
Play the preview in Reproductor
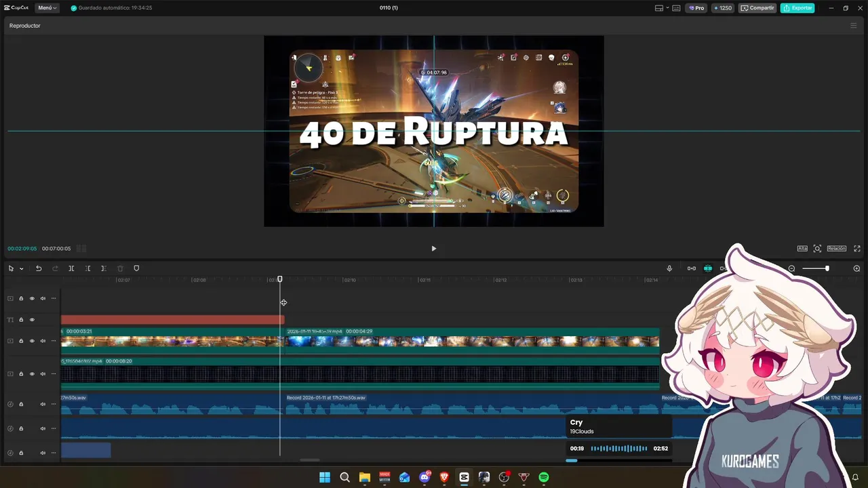click(434, 249)
